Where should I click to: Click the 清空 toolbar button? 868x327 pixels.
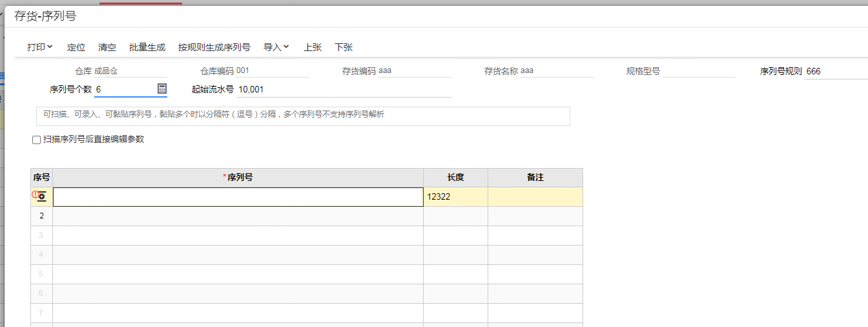tap(107, 47)
